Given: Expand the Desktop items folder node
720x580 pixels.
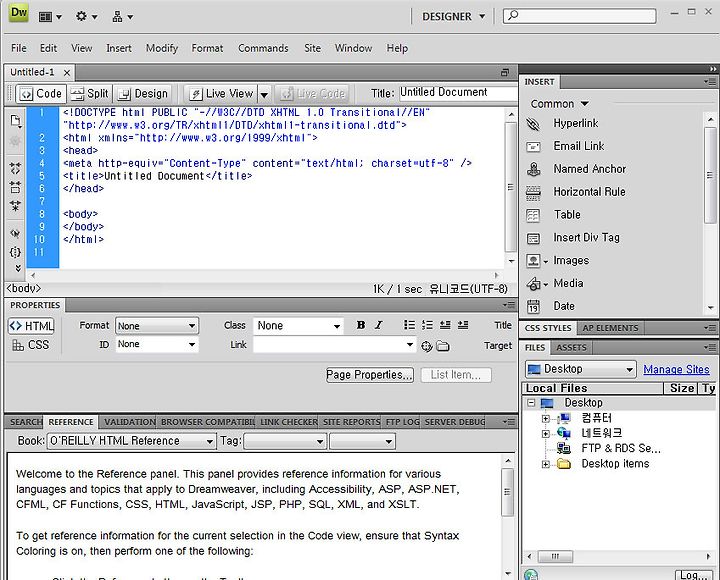Looking at the screenshot, I should point(546,464).
